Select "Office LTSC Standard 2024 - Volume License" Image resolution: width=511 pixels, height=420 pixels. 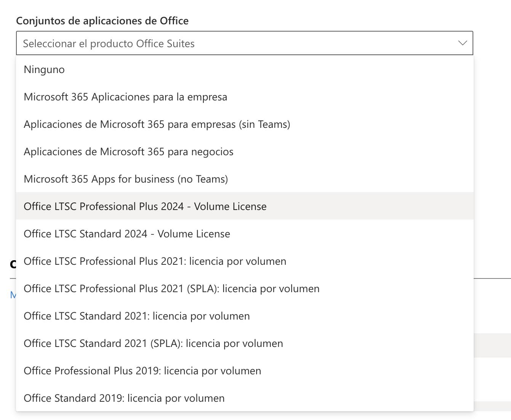click(x=127, y=234)
